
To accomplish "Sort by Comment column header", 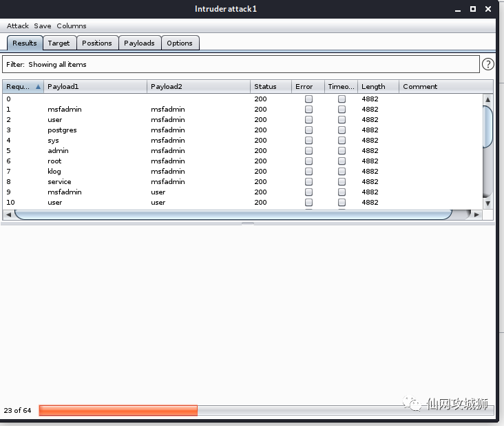I will point(446,87).
